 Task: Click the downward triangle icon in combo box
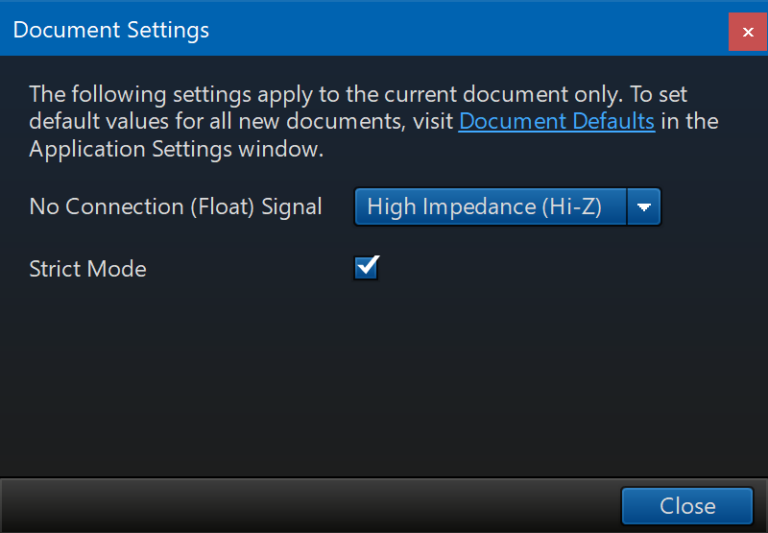click(x=644, y=208)
